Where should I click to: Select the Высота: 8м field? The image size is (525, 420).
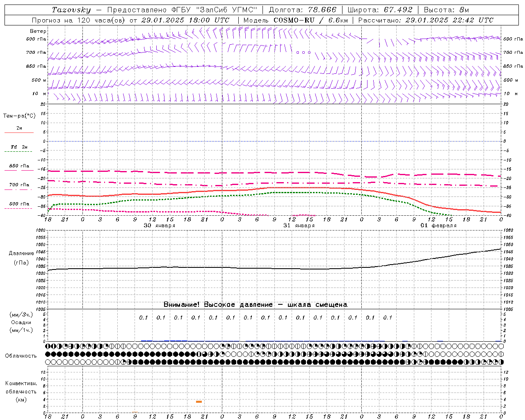point(446,10)
